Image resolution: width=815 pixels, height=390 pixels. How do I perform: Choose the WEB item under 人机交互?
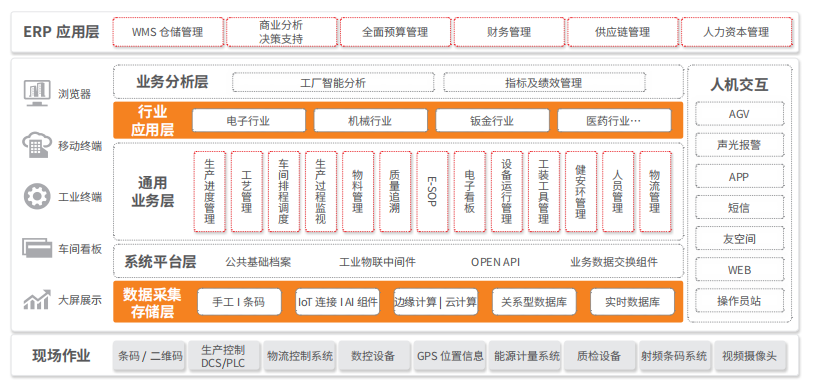(x=739, y=270)
